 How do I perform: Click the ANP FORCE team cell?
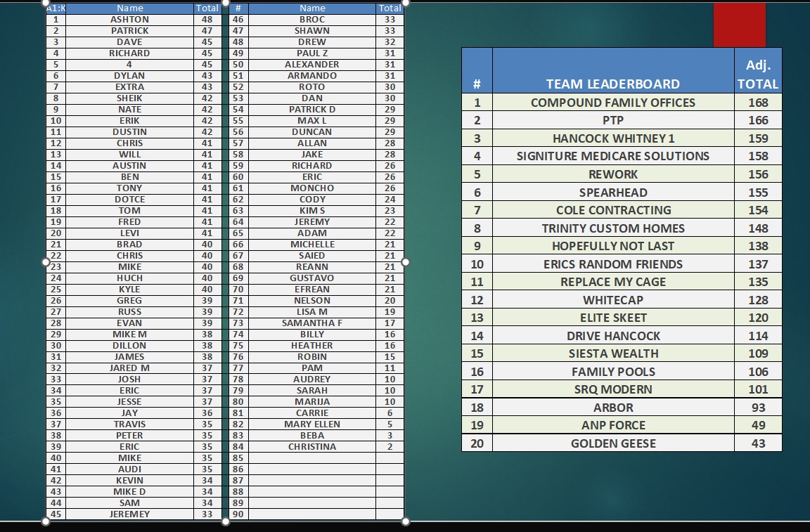pos(612,425)
